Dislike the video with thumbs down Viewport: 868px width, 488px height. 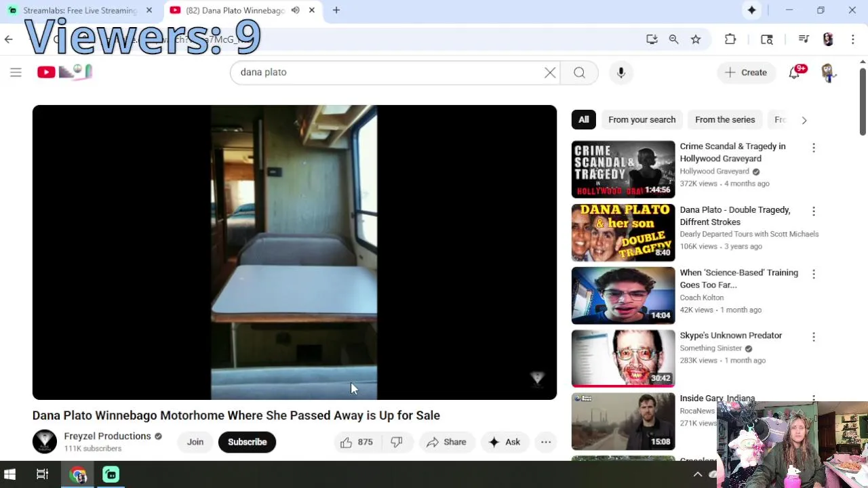[397, 442]
